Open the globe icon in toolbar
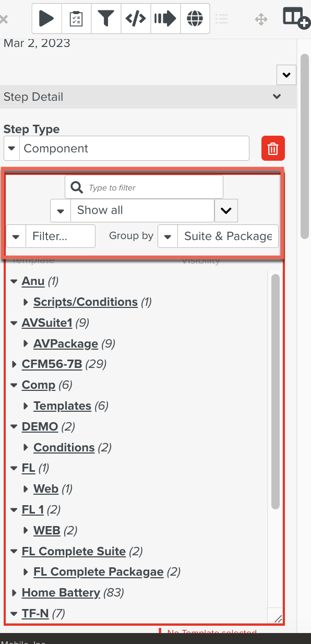The height and width of the screenshot is (644, 311). [195, 19]
